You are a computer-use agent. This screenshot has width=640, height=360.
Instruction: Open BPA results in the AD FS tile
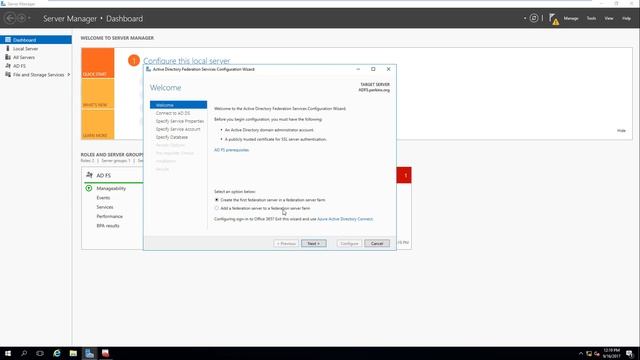(108, 226)
